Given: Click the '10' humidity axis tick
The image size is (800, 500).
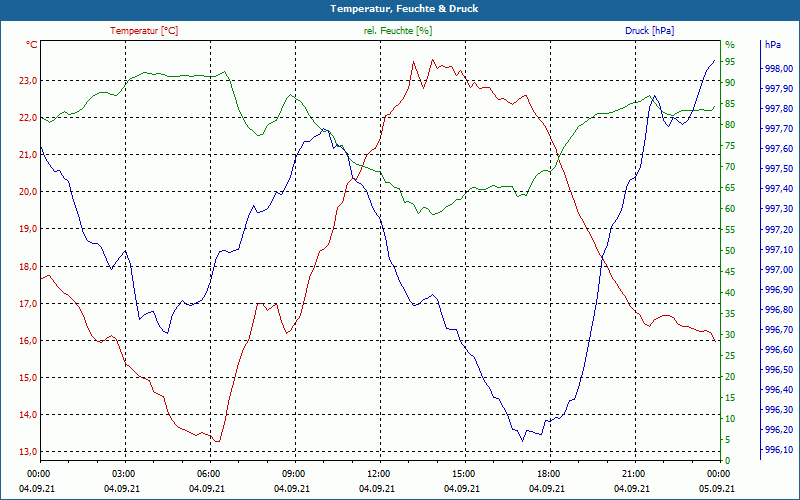Looking at the screenshot, I should pyautogui.click(x=730, y=418).
